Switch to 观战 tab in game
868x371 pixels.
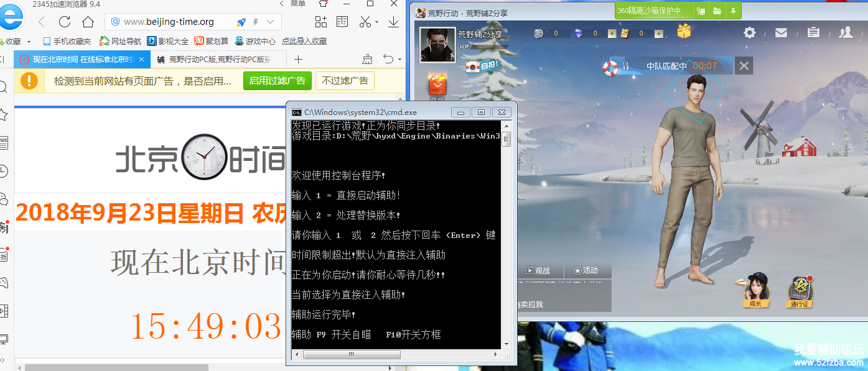point(538,271)
